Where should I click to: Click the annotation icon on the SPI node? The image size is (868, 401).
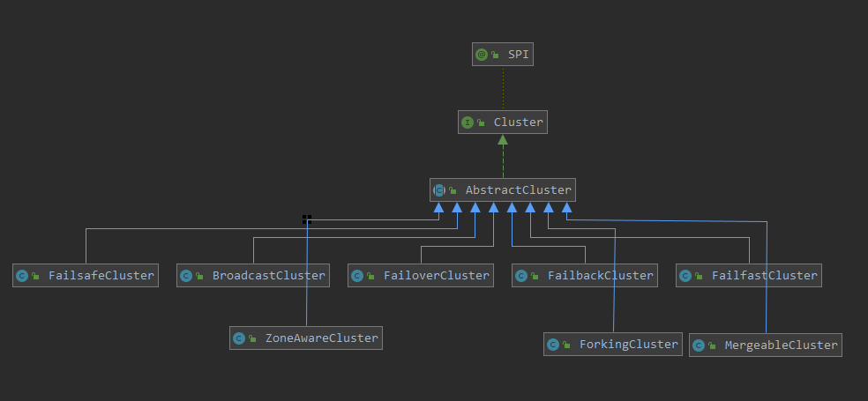click(x=482, y=55)
